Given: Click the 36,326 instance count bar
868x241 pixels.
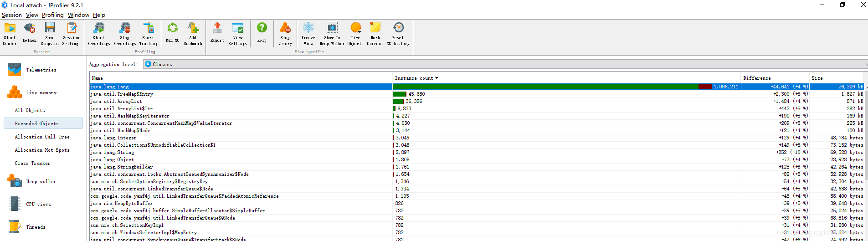Looking at the screenshot, I should click(399, 101).
